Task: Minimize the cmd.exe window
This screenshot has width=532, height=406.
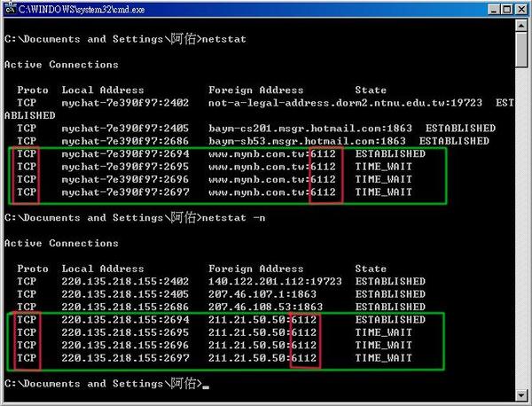Action: (x=494, y=9)
